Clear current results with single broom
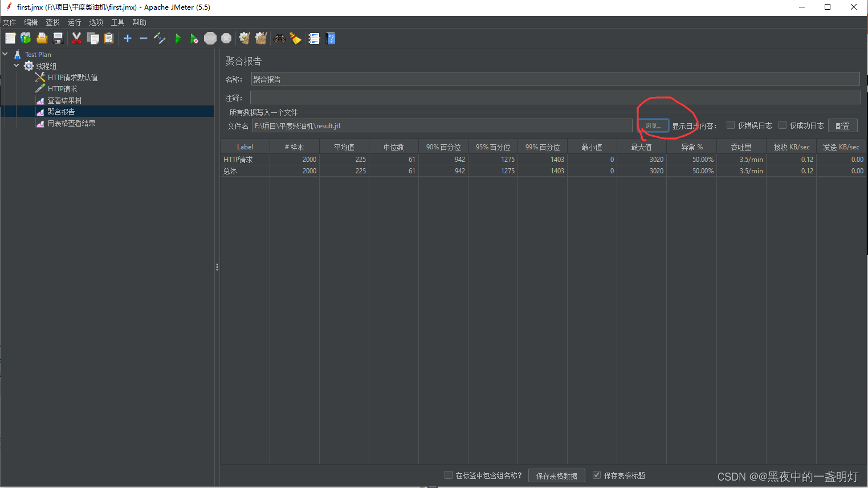The height and width of the screenshot is (488, 868). (244, 38)
